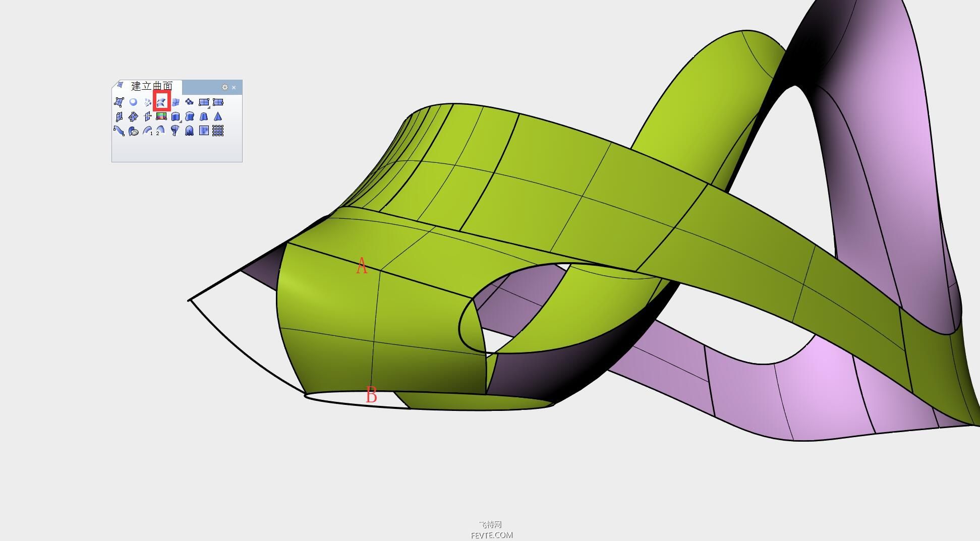Select Extrude curve tapered tool
The image size is (980, 541).
click(204, 116)
